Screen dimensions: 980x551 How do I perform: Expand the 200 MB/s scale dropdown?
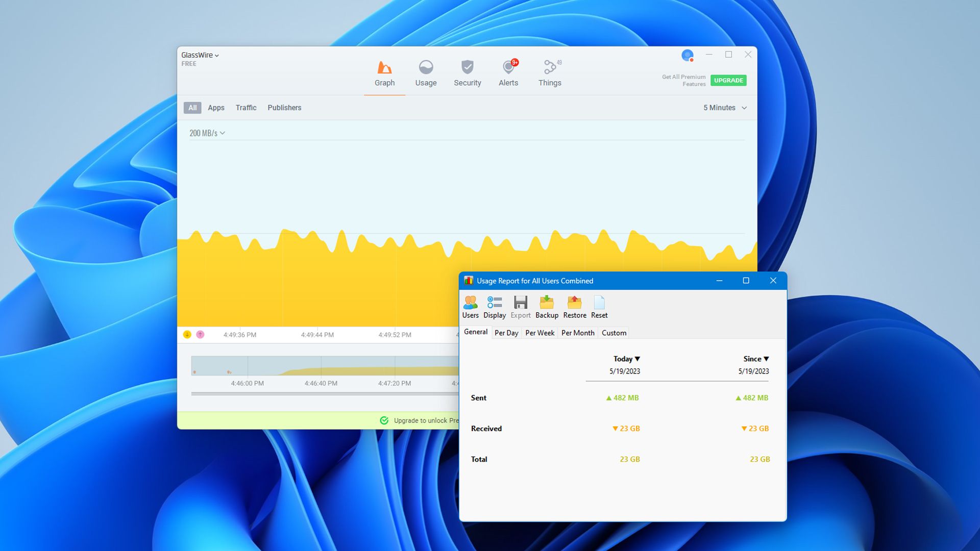point(207,133)
